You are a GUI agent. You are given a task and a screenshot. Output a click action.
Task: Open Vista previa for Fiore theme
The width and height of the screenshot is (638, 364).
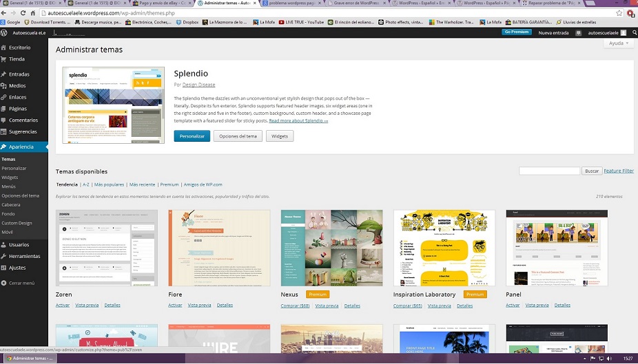(199, 305)
